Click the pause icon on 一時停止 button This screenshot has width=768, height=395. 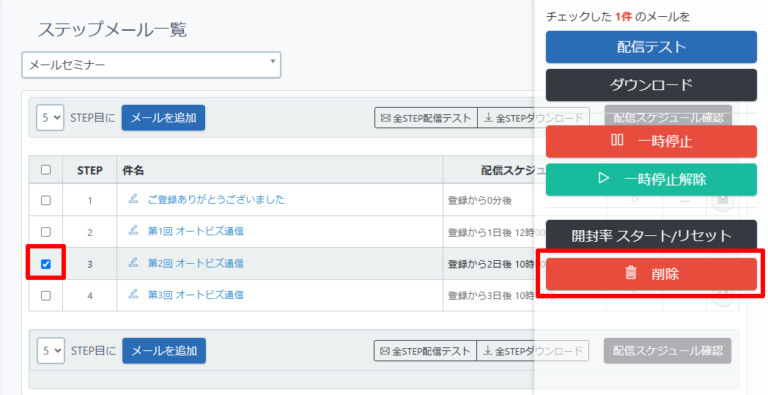tap(617, 140)
